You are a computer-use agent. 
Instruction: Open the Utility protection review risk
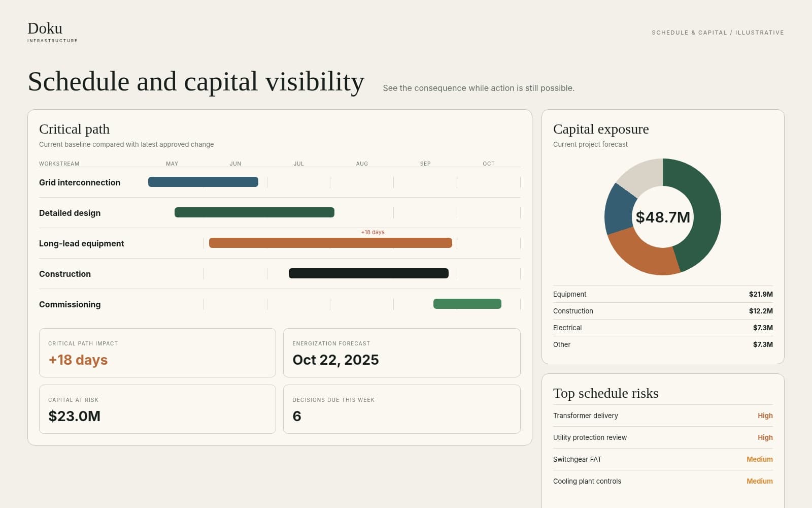pyautogui.click(x=663, y=437)
